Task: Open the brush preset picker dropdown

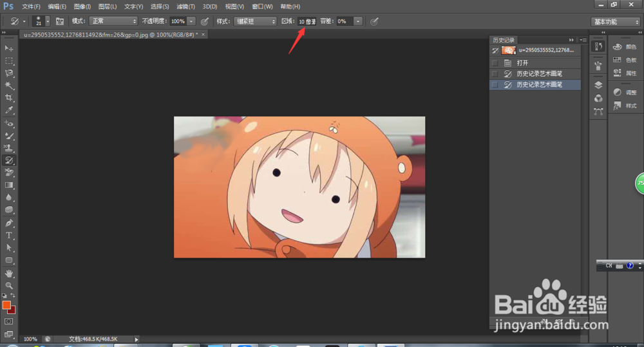Action: [48, 21]
